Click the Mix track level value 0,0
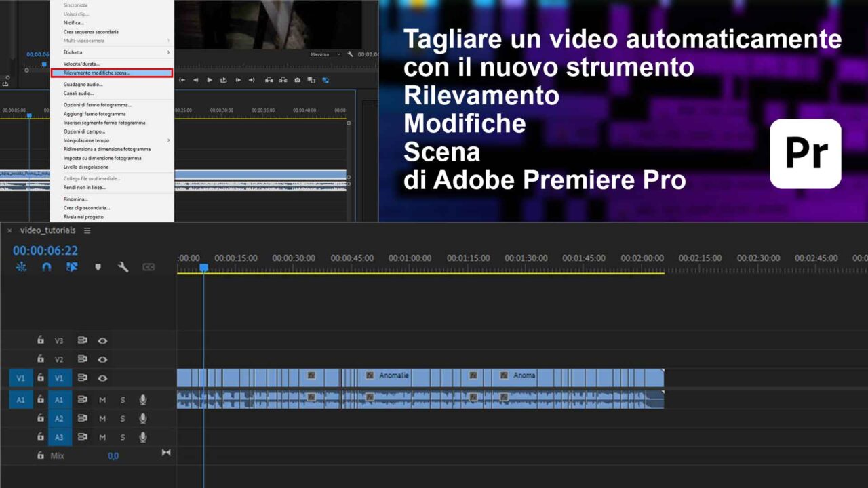 [x=113, y=455]
